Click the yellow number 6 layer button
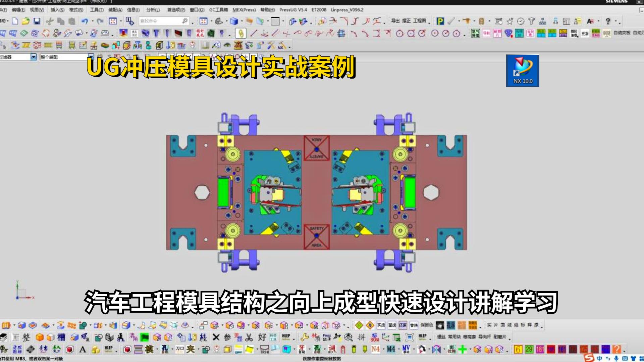The width and height of the screenshot is (644, 362). [518, 349]
